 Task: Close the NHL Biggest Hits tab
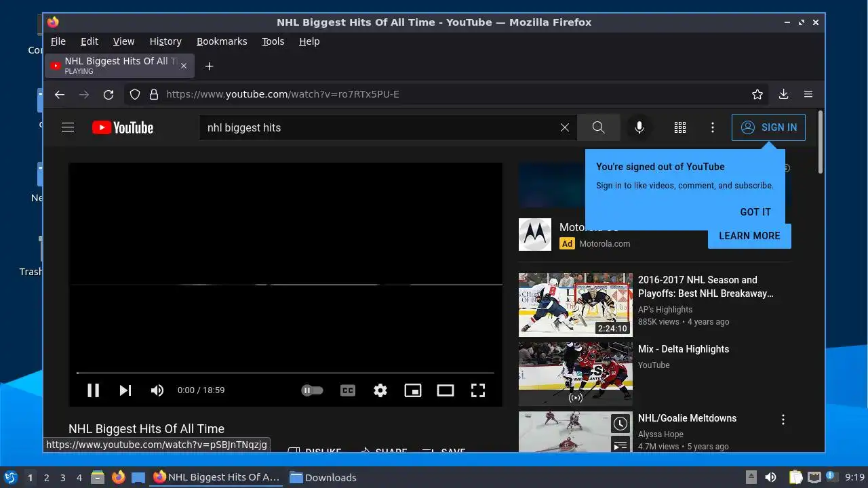[x=184, y=66]
